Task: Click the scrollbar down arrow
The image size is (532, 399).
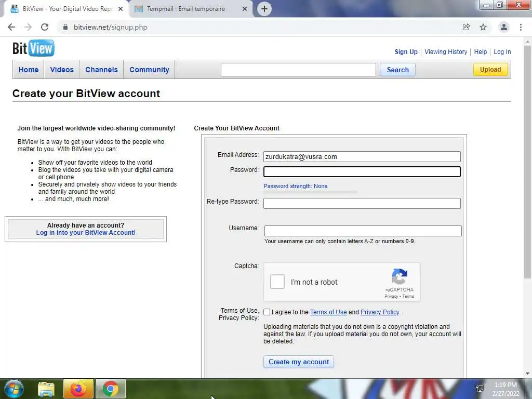Action: (527, 374)
